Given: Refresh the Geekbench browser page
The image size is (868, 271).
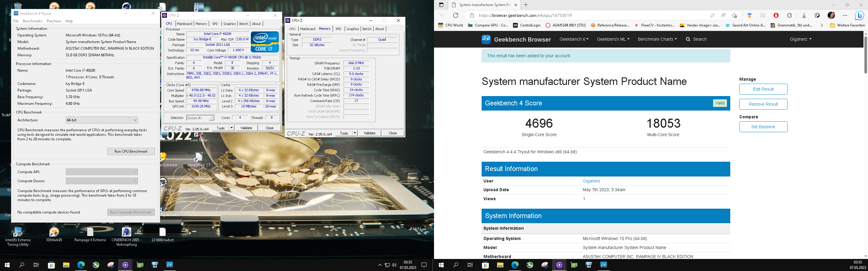Looking at the screenshot, I should click(456, 15).
